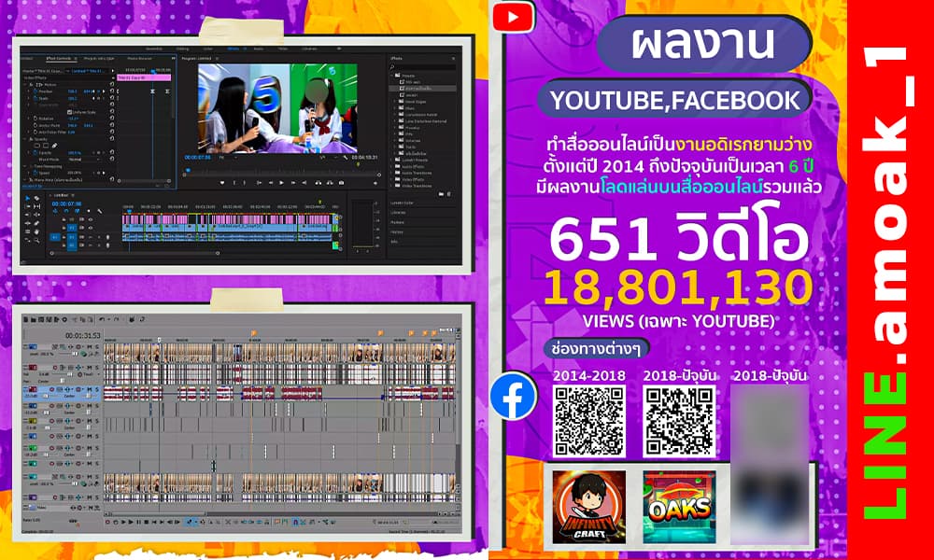Viewport: 934px width, 560px height.
Task: Undo the last action in Vegas toolbar
Action: (x=102, y=320)
